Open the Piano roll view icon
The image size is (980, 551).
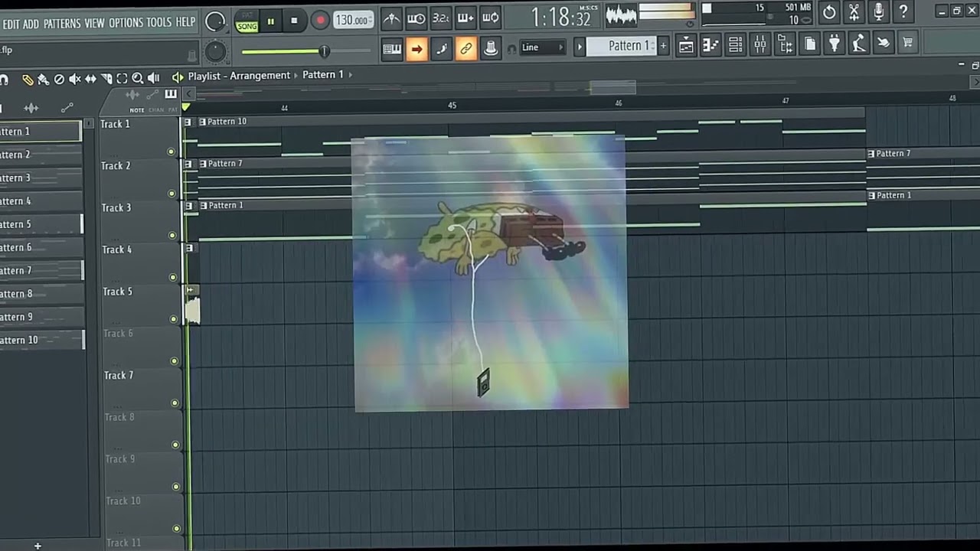pos(710,46)
